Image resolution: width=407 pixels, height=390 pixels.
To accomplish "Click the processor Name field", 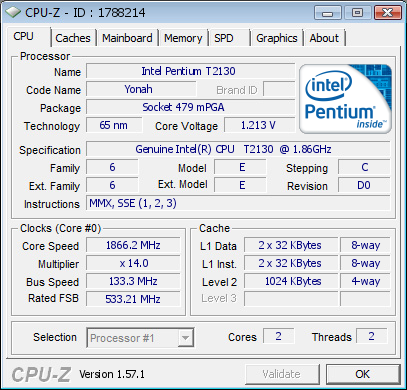I will pos(191,71).
